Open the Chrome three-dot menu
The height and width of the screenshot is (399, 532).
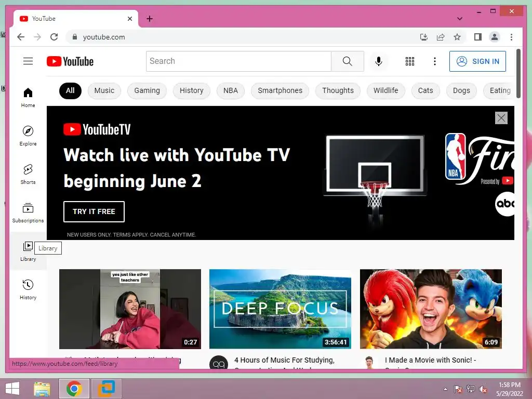[x=511, y=37]
